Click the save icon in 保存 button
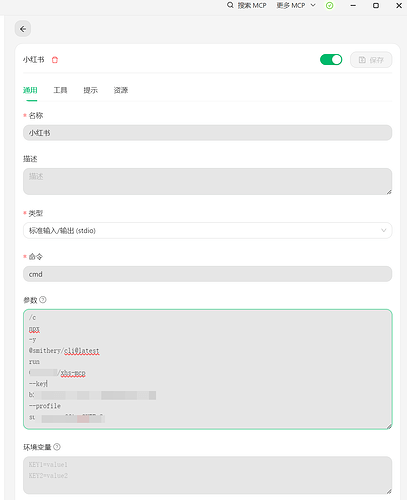Screen dimensions: 407x500 pyautogui.click(x=362, y=60)
